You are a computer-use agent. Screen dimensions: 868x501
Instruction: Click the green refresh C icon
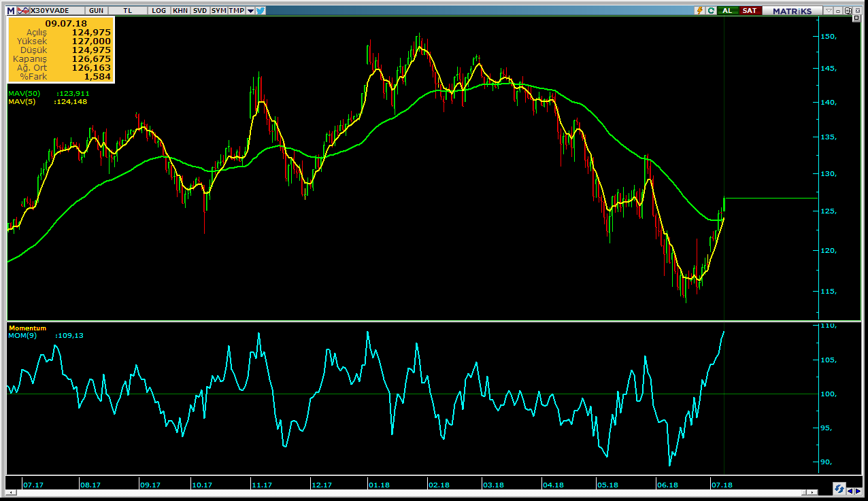tap(711, 11)
